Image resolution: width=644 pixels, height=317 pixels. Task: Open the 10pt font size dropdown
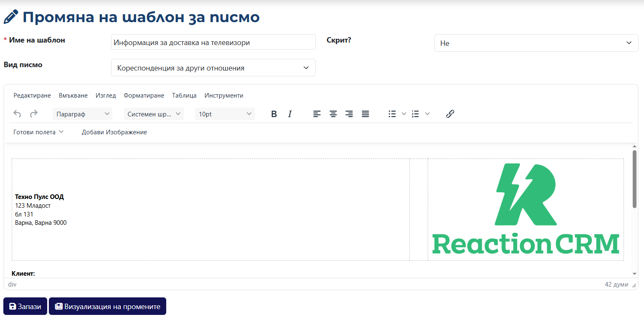pyautogui.click(x=225, y=114)
